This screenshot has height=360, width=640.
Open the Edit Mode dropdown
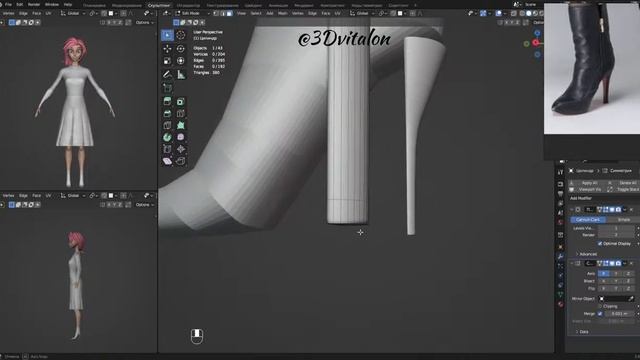(x=193, y=13)
